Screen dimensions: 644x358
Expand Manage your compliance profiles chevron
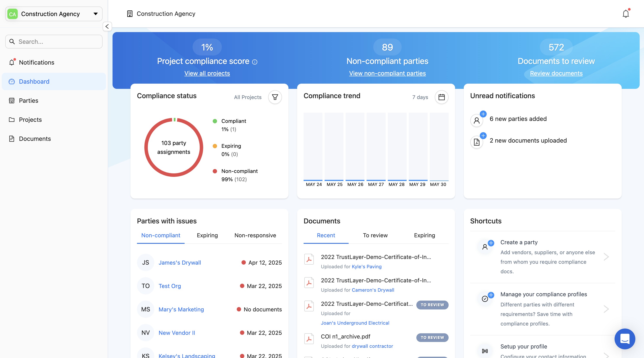click(606, 309)
